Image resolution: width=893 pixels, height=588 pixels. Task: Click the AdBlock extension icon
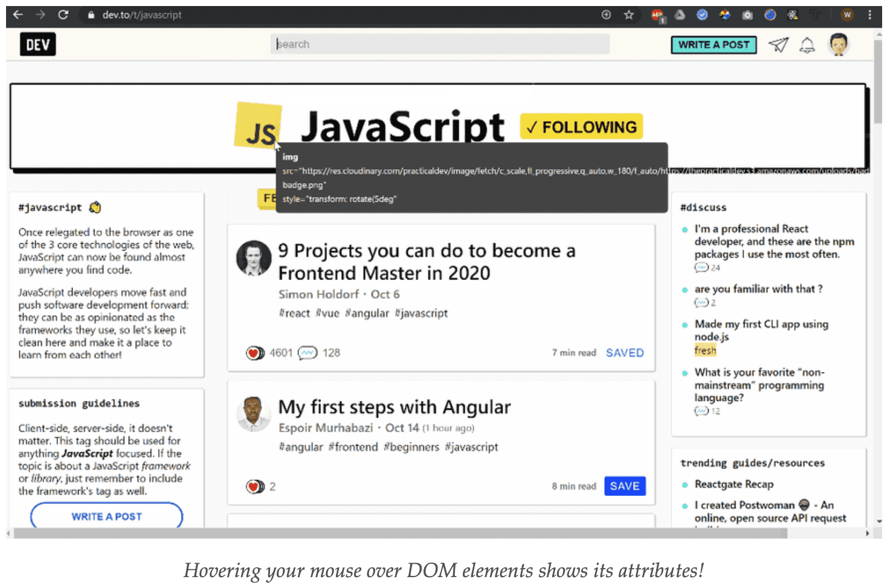pyautogui.click(x=657, y=15)
